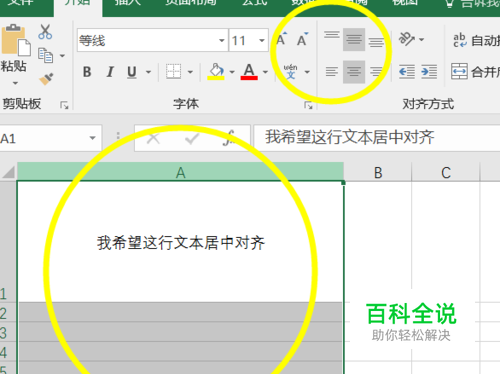This screenshot has height=374, width=500.
Task: Select the Format Painter brush icon
Action: pyautogui.click(x=46, y=79)
